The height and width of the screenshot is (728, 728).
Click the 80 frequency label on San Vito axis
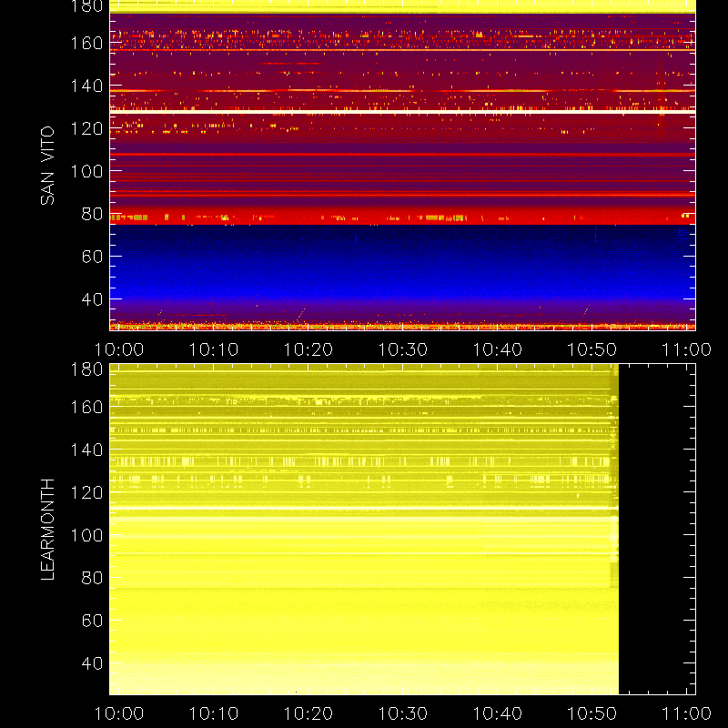point(92,214)
